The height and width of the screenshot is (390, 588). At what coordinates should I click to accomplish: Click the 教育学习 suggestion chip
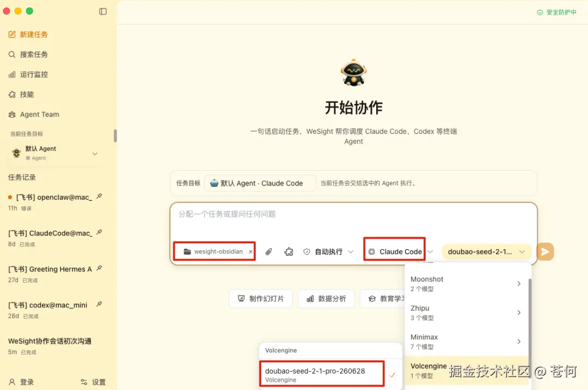[x=383, y=299]
